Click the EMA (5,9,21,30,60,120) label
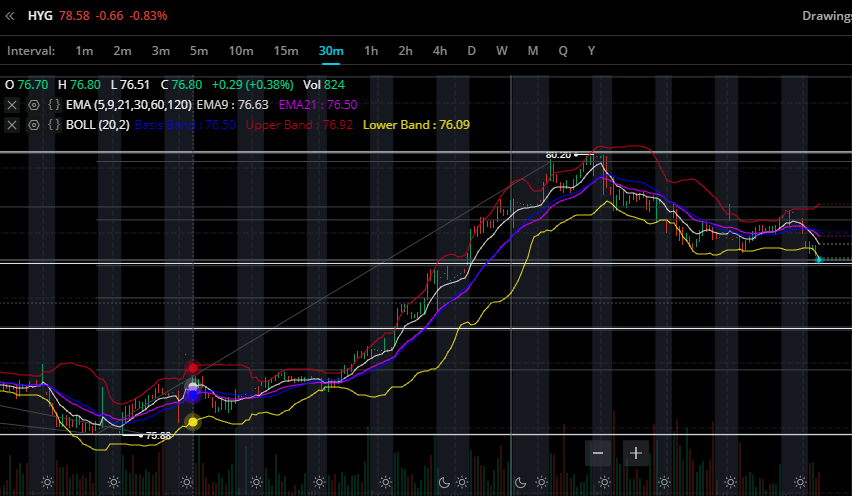This screenshot has height=496, width=852. [x=129, y=105]
